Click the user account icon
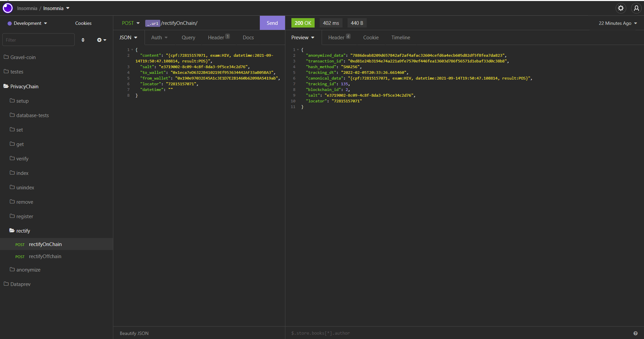The height and width of the screenshot is (339, 644). pyautogui.click(x=636, y=8)
